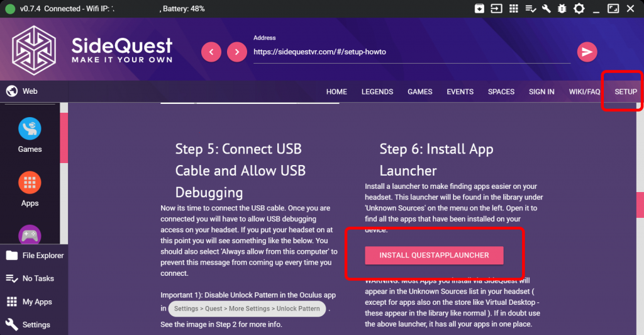Switch to the SETUP tab
Image resolution: width=644 pixels, height=335 pixels.
[x=626, y=92]
